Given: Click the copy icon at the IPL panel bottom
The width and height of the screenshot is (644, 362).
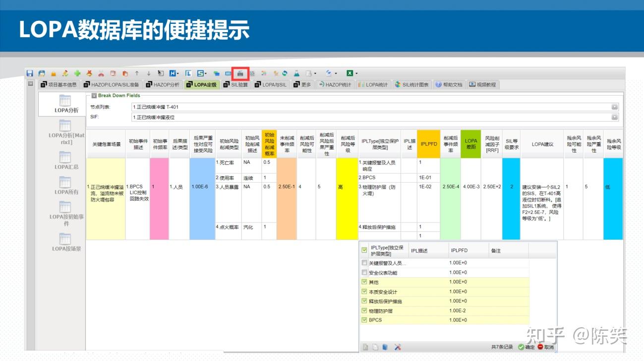Looking at the screenshot, I should (374, 347).
